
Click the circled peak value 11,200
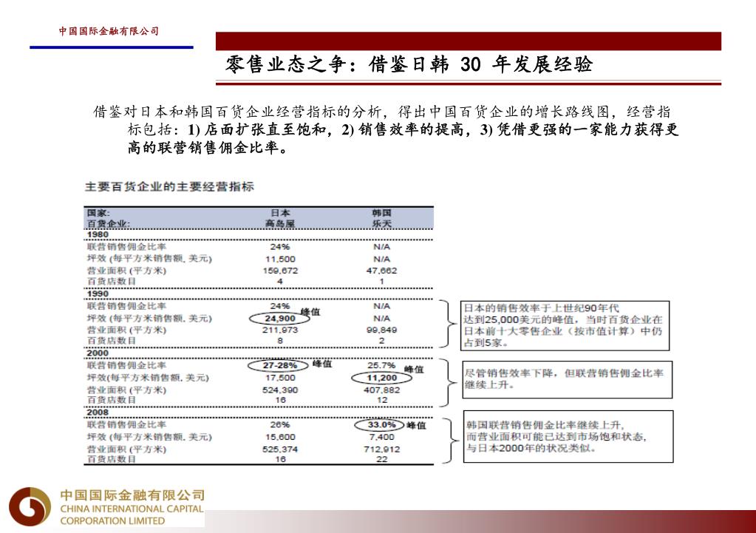pos(381,378)
